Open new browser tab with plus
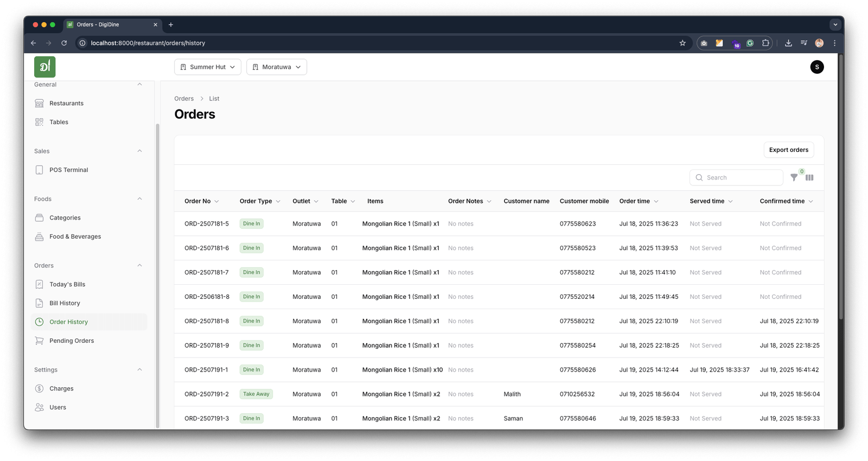Image resolution: width=868 pixels, height=461 pixels. point(171,24)
